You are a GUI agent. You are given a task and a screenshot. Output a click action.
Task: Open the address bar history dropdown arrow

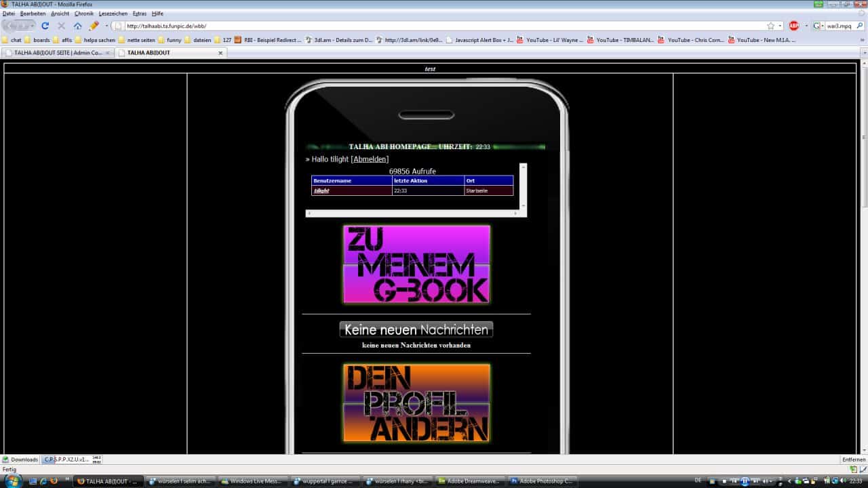click(x=781, y=26)
